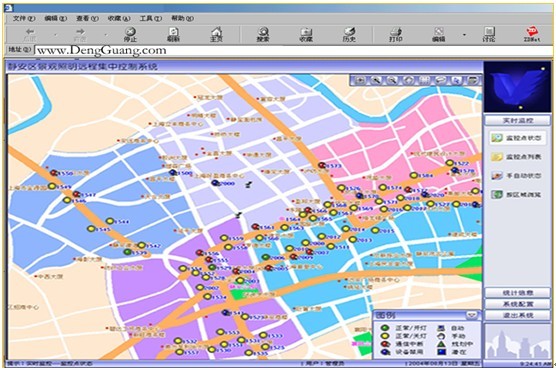Image resolution: width=556 pixels, height=371 pixels.
Task: Select the arrow pointer tool on the map toolbar
Action: click(456, 81)
